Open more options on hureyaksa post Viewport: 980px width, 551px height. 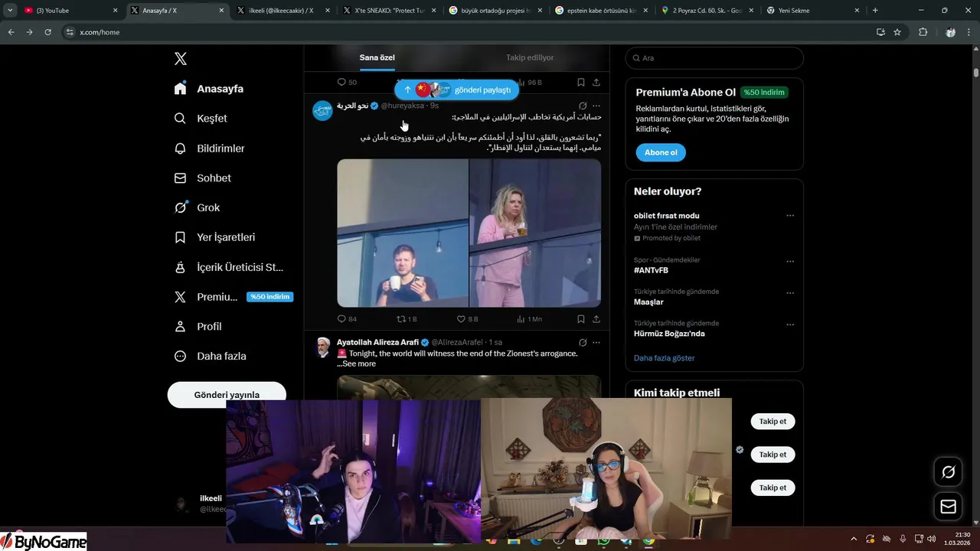pos(596,106)
